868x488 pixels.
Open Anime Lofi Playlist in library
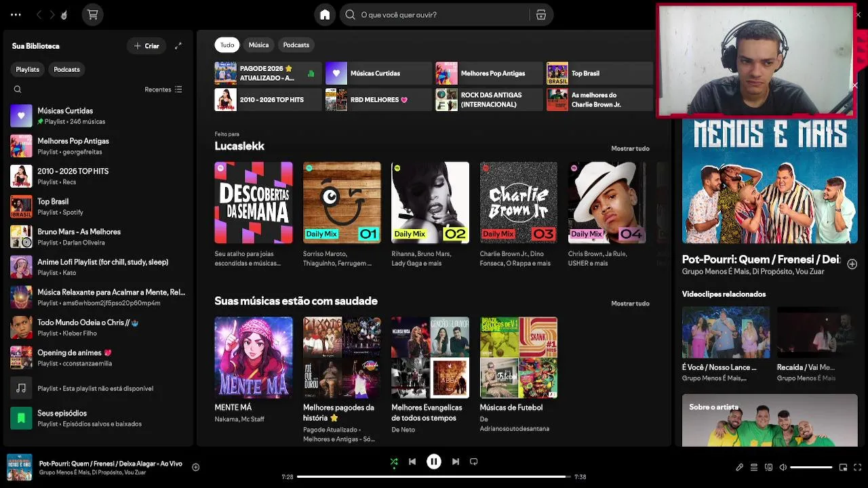tap(98, 267)
